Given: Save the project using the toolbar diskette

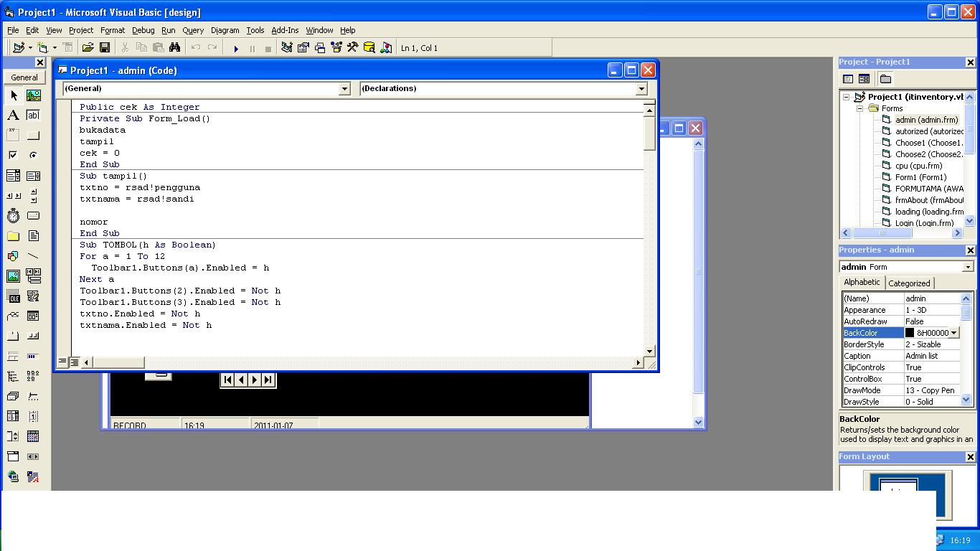Looking at the screenshot, I should (x=104, y=47).
